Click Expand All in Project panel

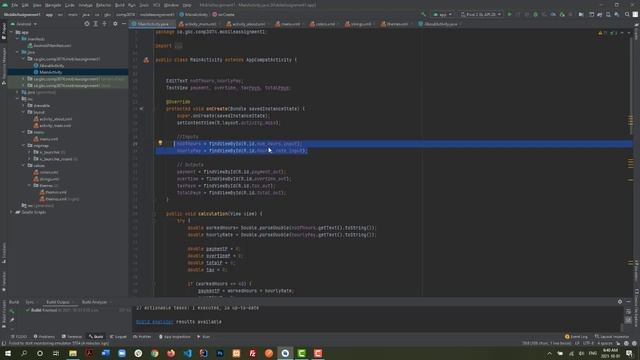[x=96, y=24]
